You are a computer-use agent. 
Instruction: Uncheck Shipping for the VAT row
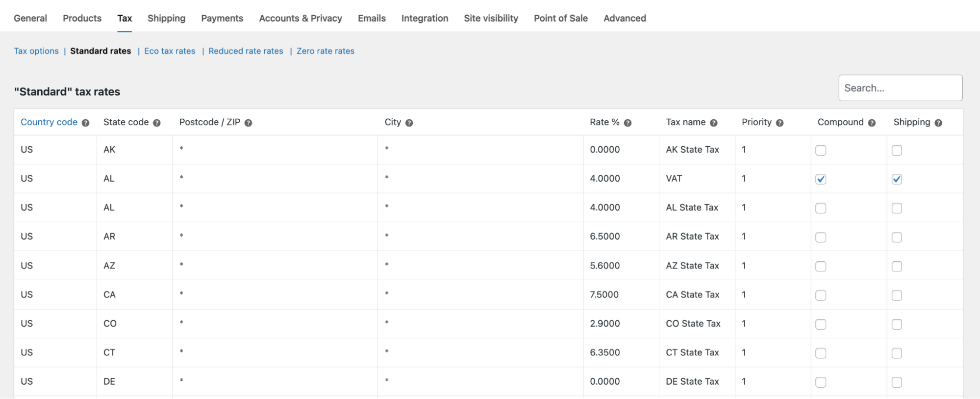click(897, 179)
